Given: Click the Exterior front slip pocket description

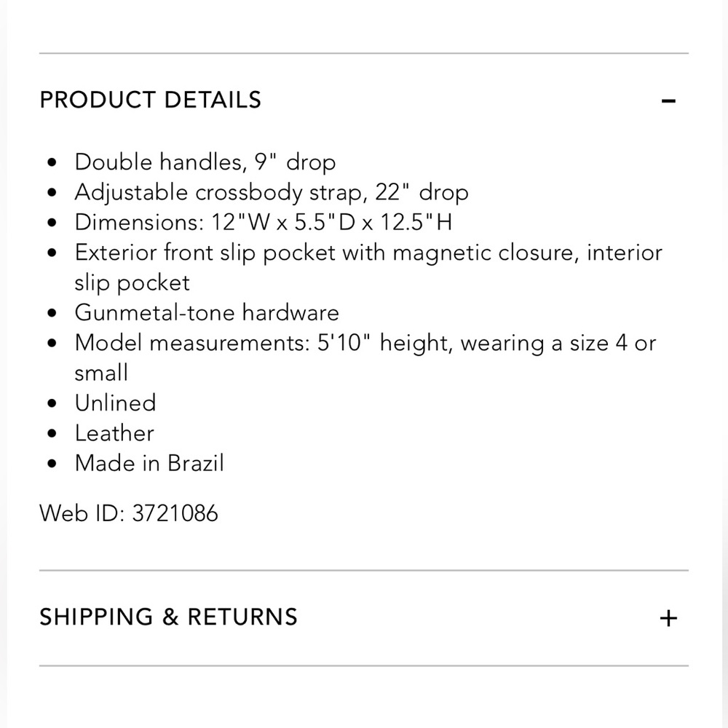Looking at the screenshot, I should tap(368, 267).
